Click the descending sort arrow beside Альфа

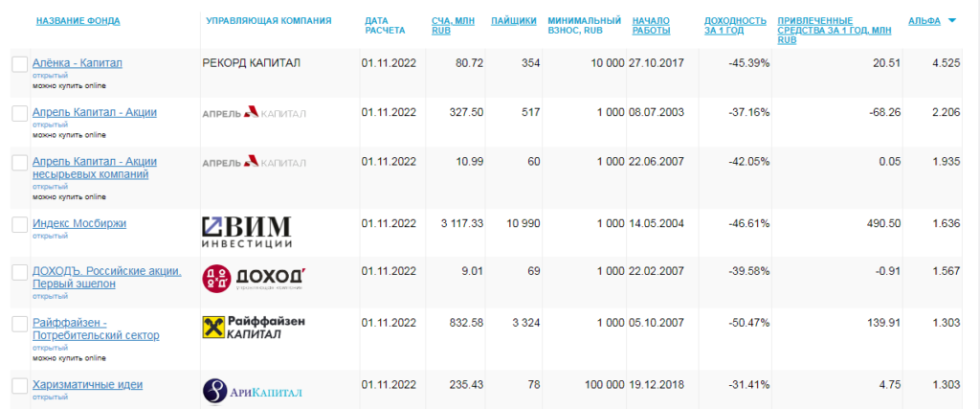click(x=952, y=21)
